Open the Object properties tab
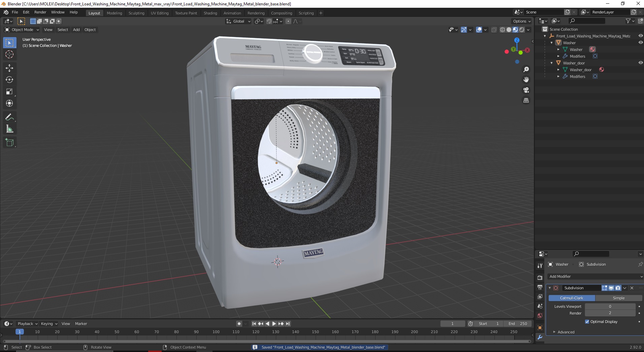This screenshot has height=352, width=644. coord(540,328)
